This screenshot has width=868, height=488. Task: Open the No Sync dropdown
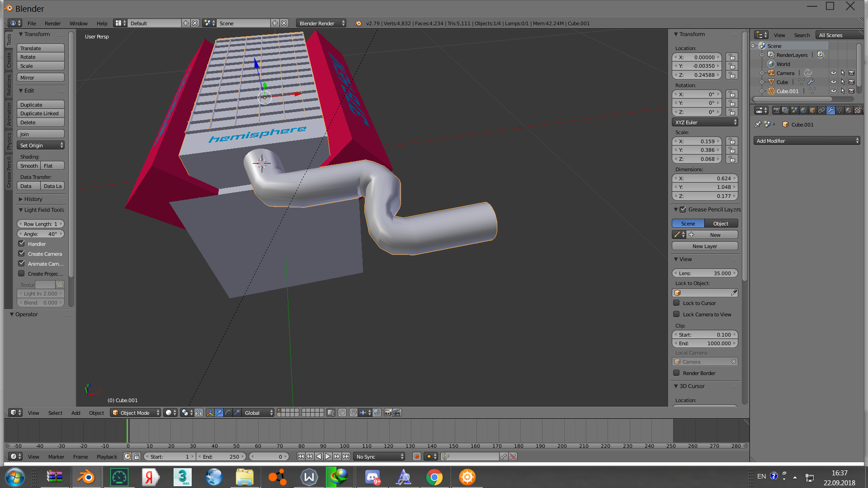click(379, 456)
